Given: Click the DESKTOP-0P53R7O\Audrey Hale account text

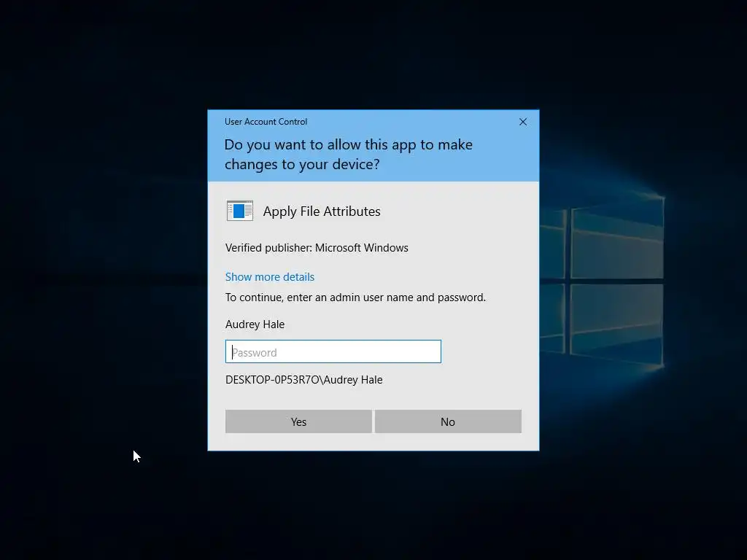Looking at the screenshot, I should pos(304,379).
